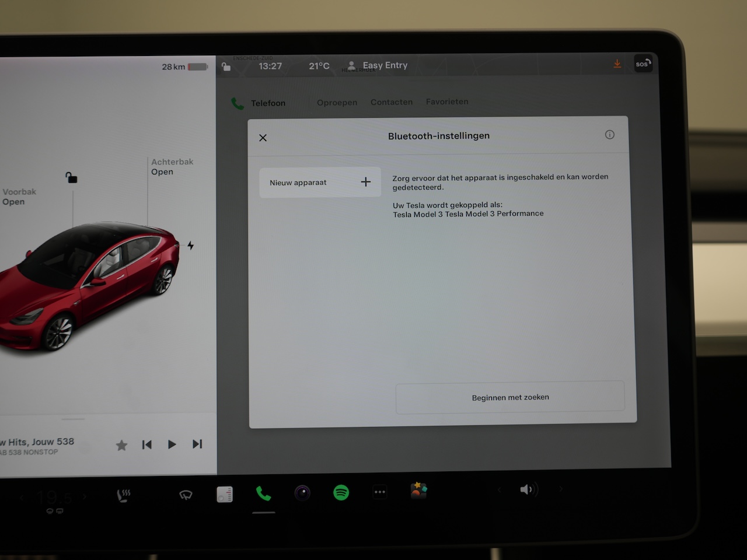
Task: Skip to previous track
Action: pyautogui.click(x=147, y=444)
